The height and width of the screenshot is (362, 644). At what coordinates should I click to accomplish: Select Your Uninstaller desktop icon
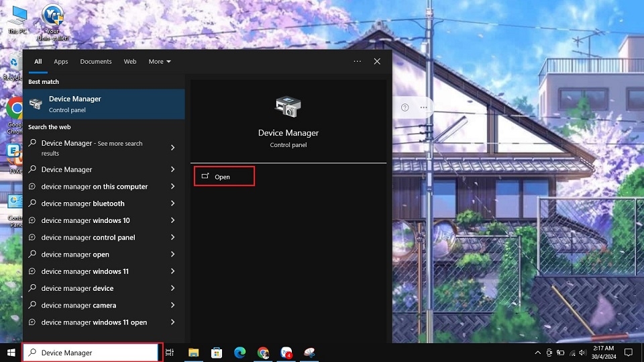(x=52, y=21)
